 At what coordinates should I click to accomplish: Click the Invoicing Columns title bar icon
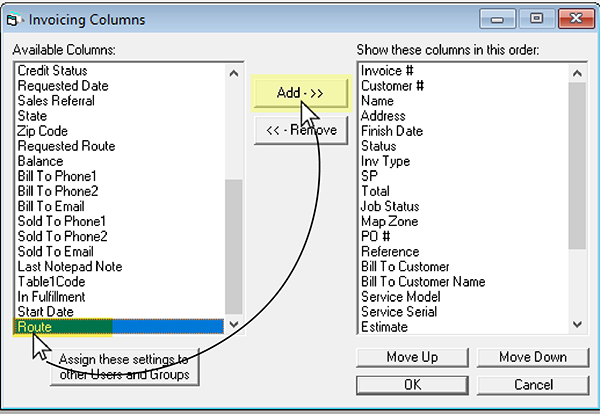click(14, 19)
